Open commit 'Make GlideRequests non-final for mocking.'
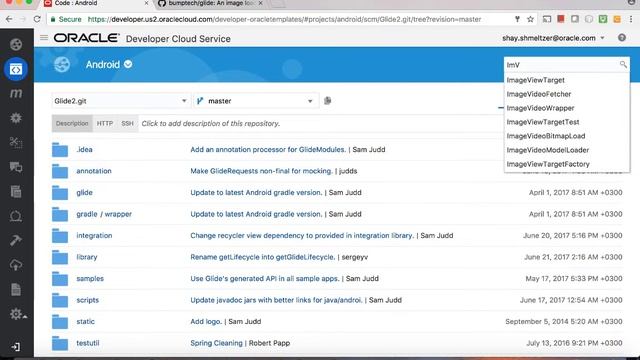The width and height of the screenshot is (640, 360). point(261,171)
